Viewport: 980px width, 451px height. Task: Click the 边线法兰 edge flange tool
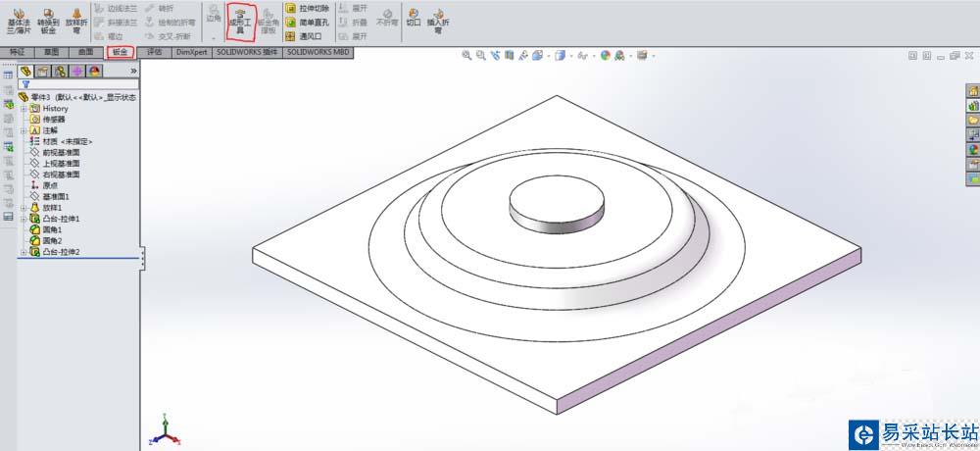tap(116, 8)
